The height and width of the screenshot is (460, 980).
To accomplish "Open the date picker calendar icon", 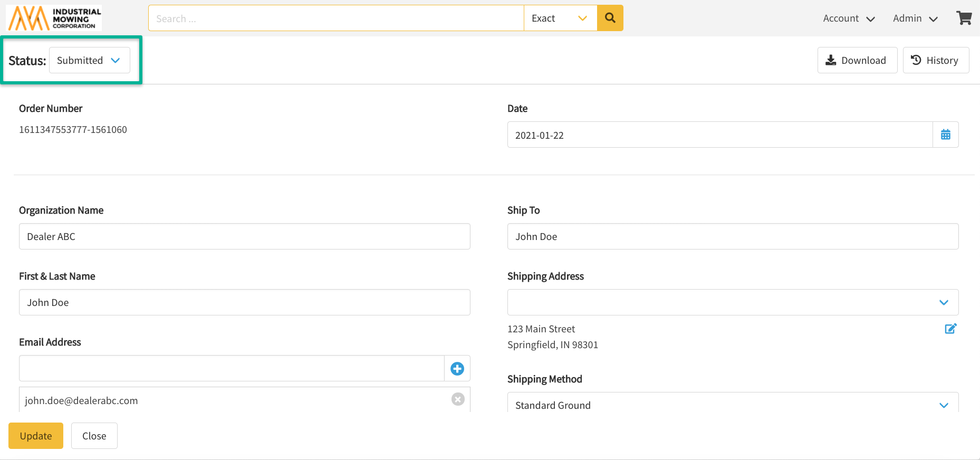I will pos(945,135).
